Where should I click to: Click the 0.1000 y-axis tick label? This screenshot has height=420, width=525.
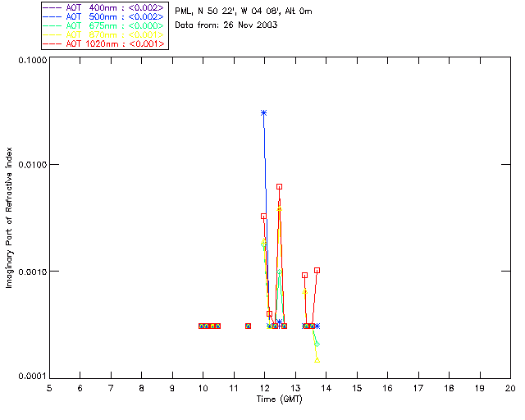click(33, 60)
